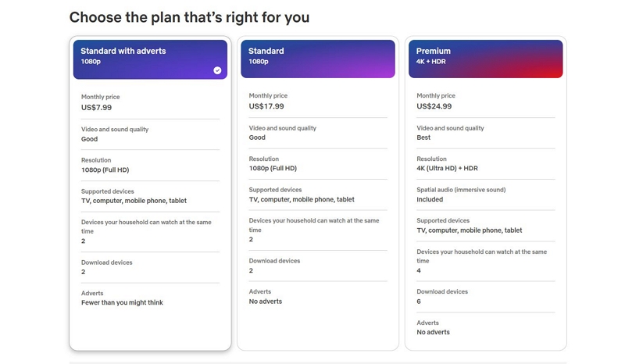
Task: Click "No adverts" in the Standard plan card
Action: (266, 302)
